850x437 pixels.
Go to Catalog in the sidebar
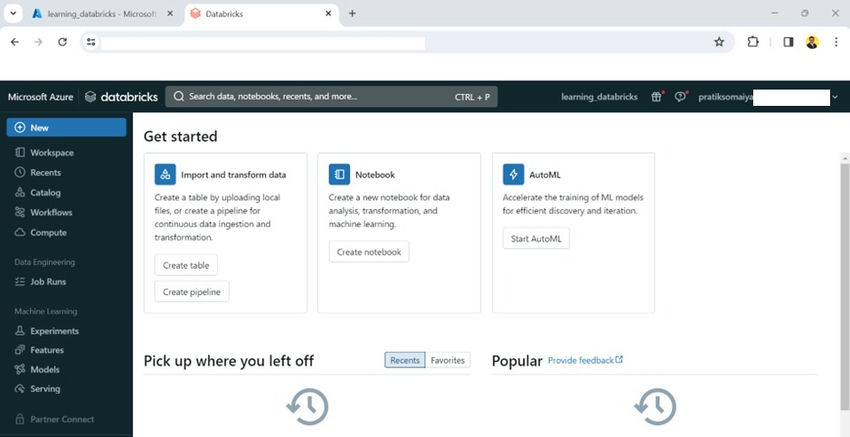tap(45, 192)
